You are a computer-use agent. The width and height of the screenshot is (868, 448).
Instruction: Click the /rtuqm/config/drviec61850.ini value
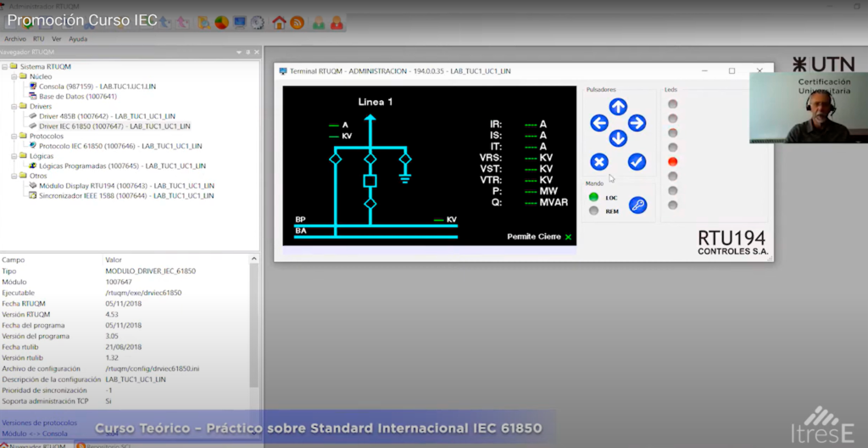[x=153, y=369]
